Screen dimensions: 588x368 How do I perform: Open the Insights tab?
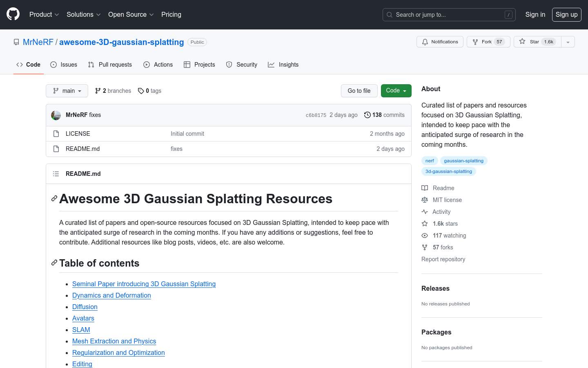point(283,64)
